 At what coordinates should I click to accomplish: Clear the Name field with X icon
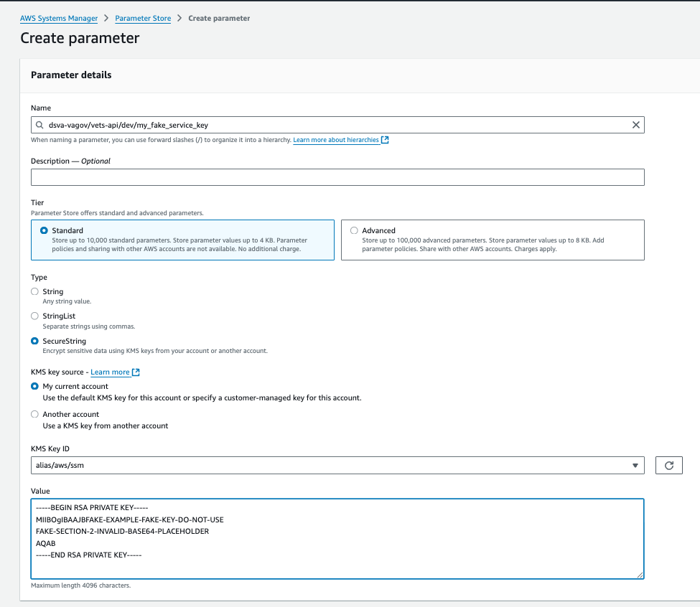(x=635, y=125)
